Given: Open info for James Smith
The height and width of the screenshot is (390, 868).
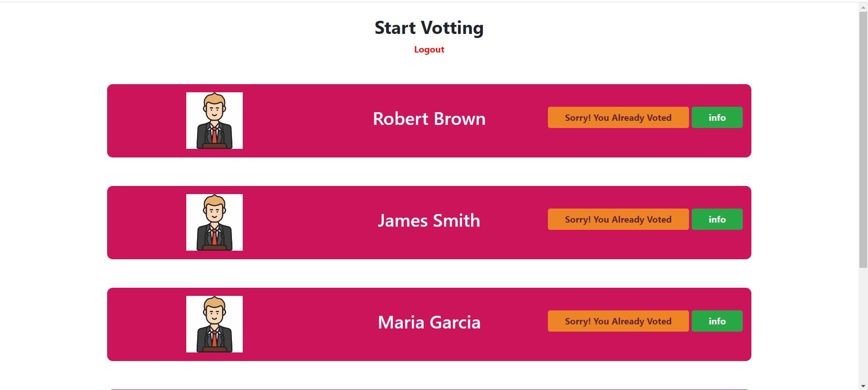Looking at the screenshot, I should pyautogui.click(x=717, y=219).
